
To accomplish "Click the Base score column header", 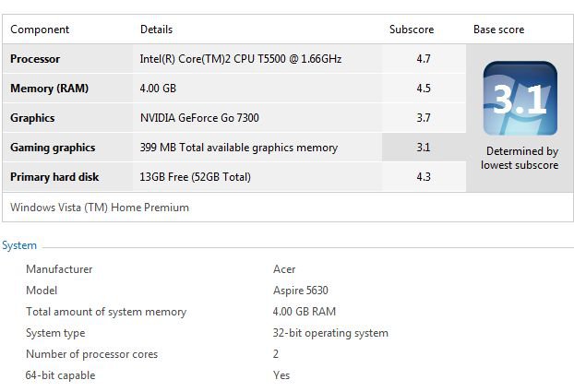I will pyautogui.click(x=498, y=30).
